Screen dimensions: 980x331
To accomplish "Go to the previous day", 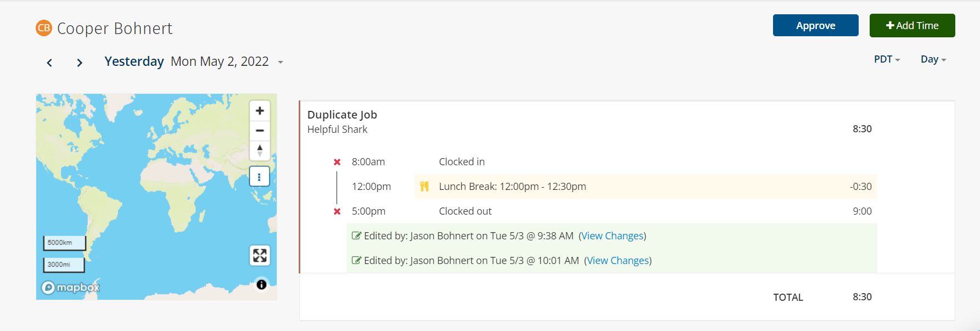I will click(x=49, y=63).
